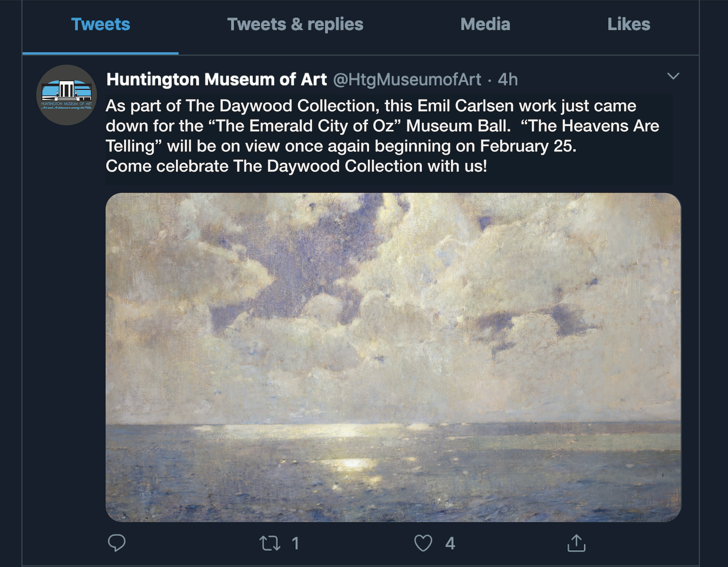This screenshot has width=728, height=567.
Task: Click the "Come celebrate The Daywood Collection" line
Action: pyautogui.click(x=296, y=166)
